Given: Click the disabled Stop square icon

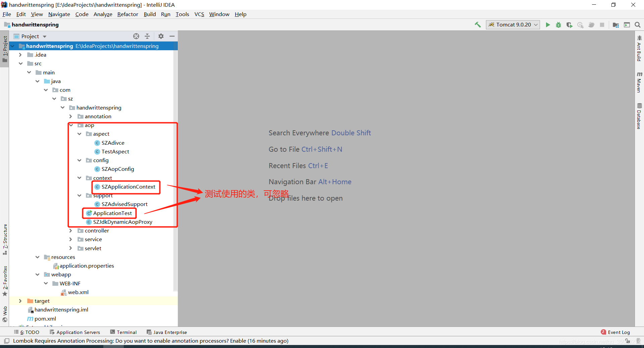Looking at the screenshot, I should (602, 25).
